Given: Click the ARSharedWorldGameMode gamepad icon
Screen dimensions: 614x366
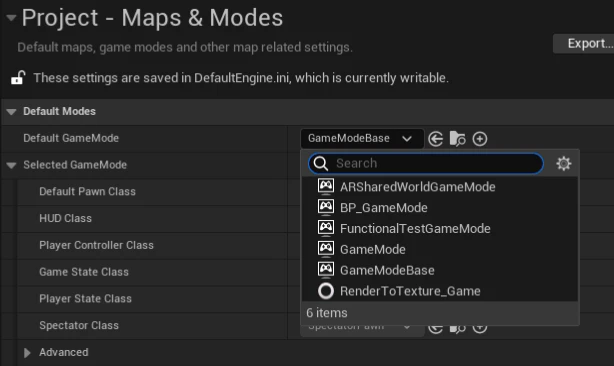Looking at the screenshot, I should point(326,186).
